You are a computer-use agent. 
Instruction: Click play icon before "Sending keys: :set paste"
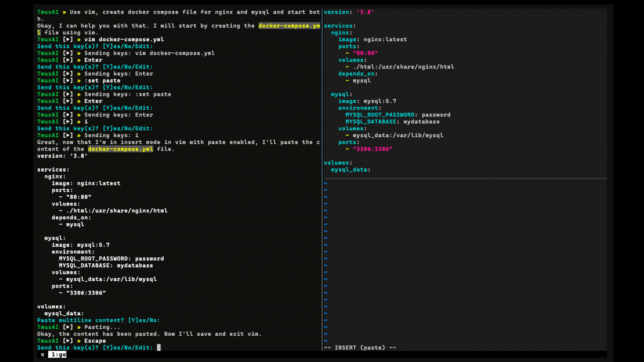[68, 94]
